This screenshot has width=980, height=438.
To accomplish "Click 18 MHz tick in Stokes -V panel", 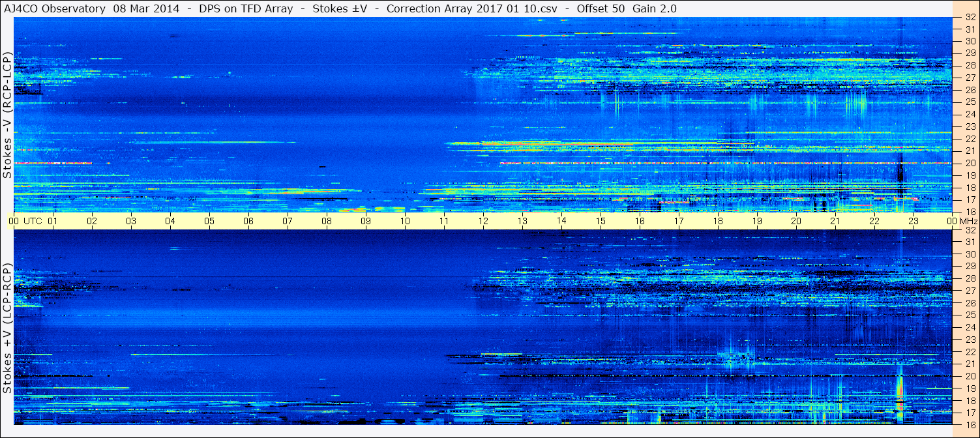I will pyautogui.click(x=970, y=187).
